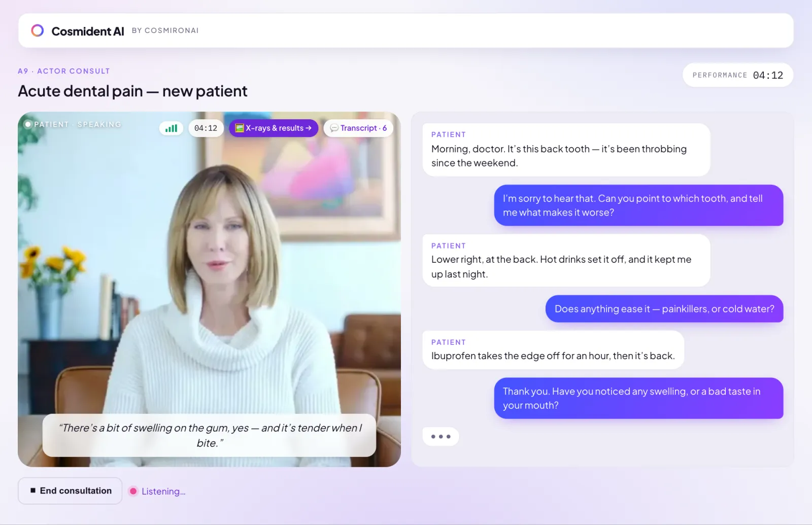Select message 'Lower right, at the back'
Viewport: 812px width, 525px height.
(566, 260)
